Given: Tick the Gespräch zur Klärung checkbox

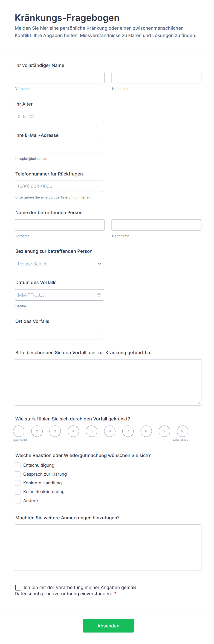Looking at the screenshot, I should (17, 474).
